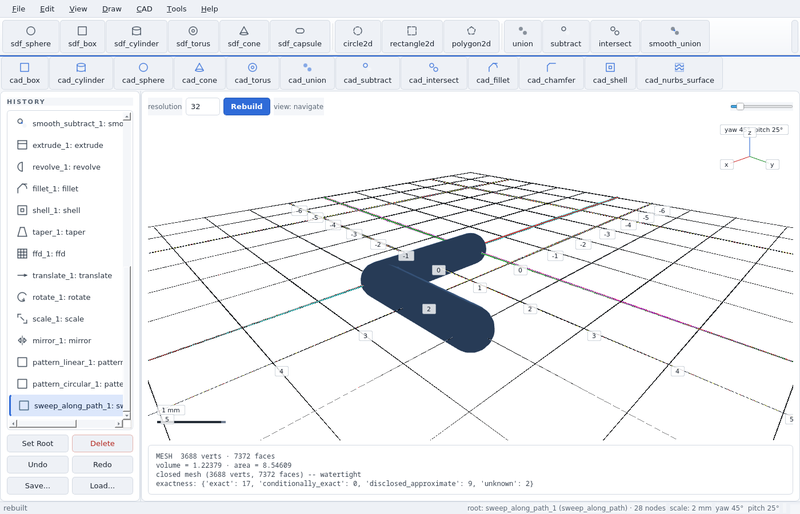Click the cad_union tool
800x514 pixels.
click(x=307, y=74)
